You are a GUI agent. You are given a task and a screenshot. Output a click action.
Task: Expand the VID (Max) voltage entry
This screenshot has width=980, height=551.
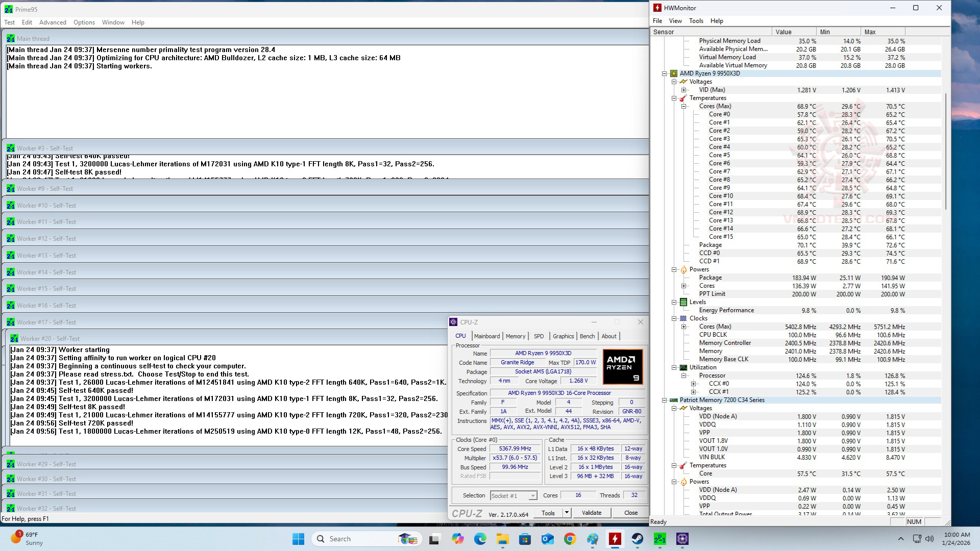[684, 90]
